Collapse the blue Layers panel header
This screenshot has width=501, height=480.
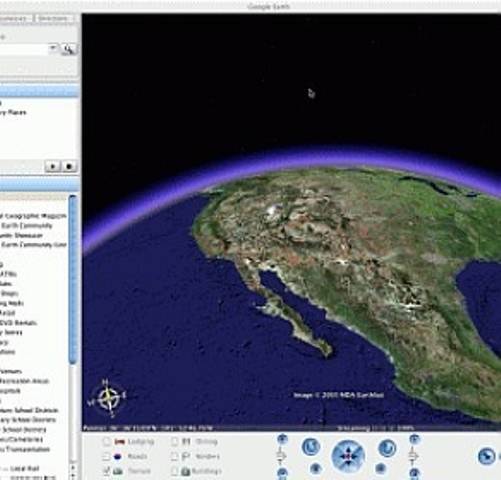coord(39,185)
